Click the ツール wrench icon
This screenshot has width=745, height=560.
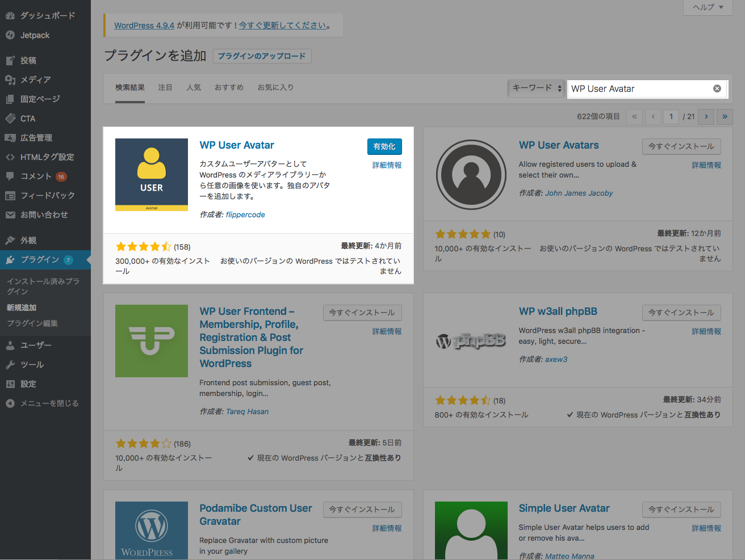10,365
